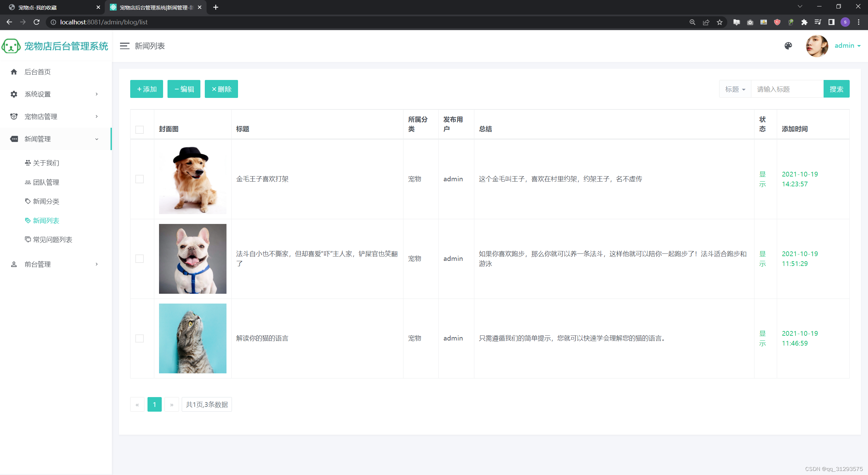This screenshot has height=475, width=868.
Task: Click the 后台首页 home icon
Action: (14, 72)
